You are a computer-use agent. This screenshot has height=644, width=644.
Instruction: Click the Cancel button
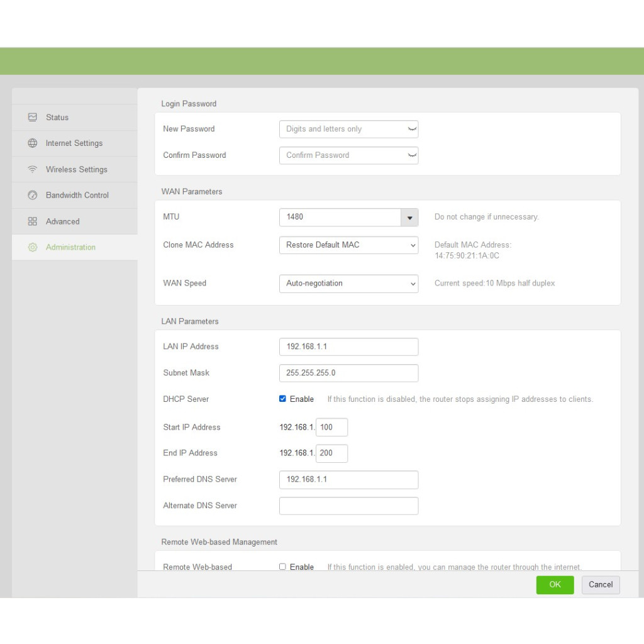[601, 585]
